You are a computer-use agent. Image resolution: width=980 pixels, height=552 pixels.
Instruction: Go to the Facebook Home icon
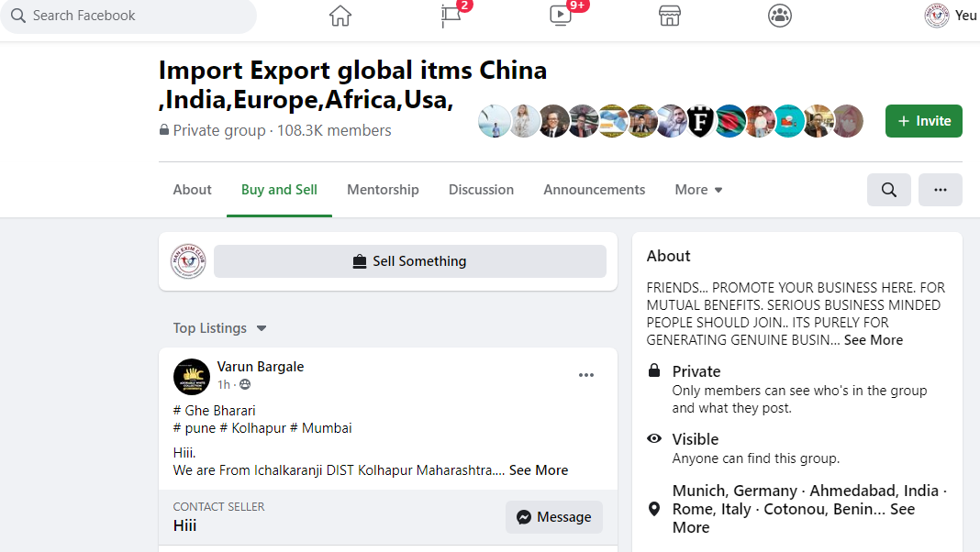[x=340, y=16]
